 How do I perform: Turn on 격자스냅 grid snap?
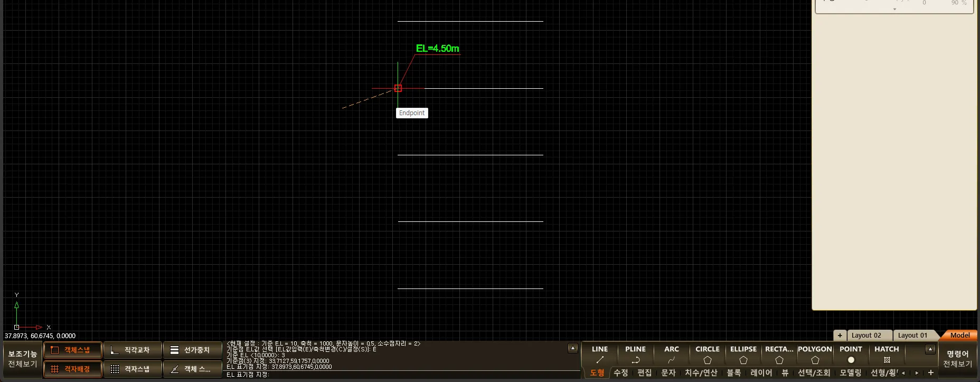pos(133,369)
